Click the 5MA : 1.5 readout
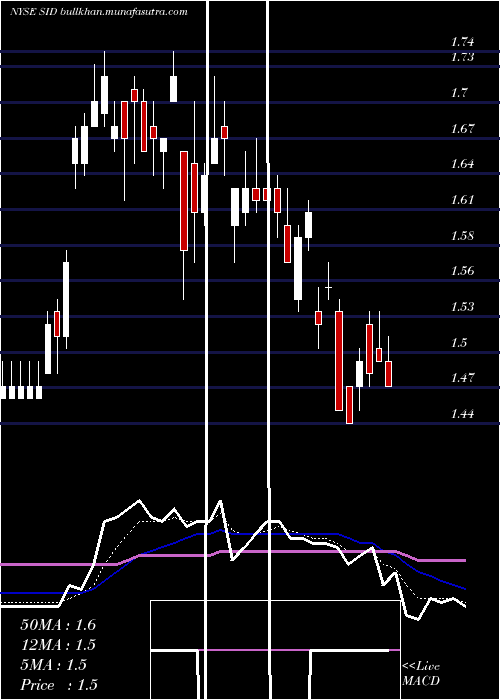Viewport: 500px width, 700px height. tap(54, 665)
